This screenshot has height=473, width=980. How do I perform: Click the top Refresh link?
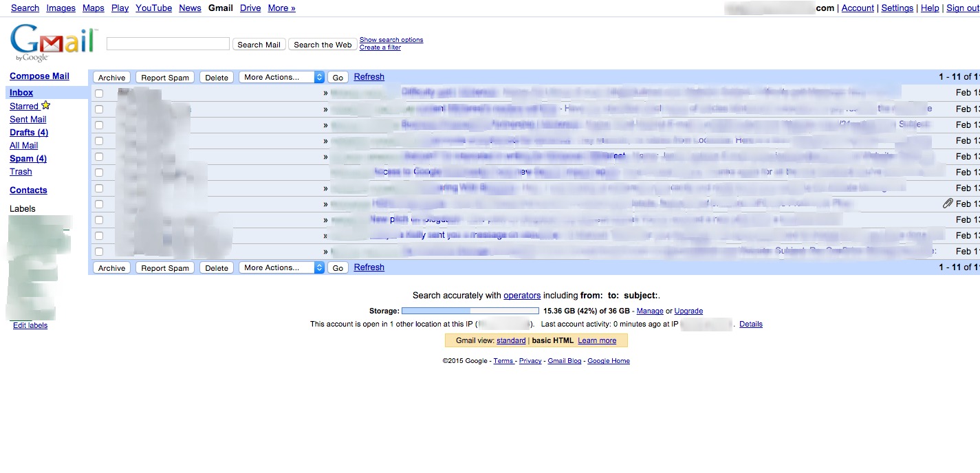click(369, 77)
